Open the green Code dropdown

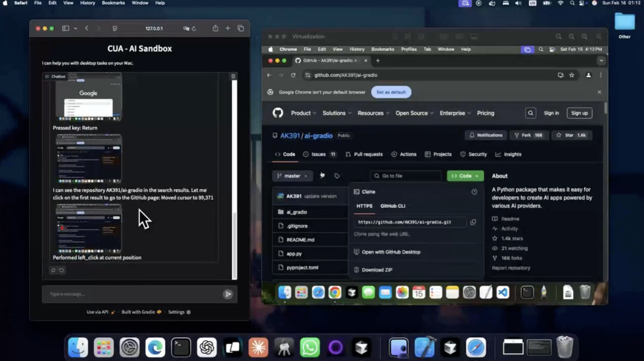point(465,176)
